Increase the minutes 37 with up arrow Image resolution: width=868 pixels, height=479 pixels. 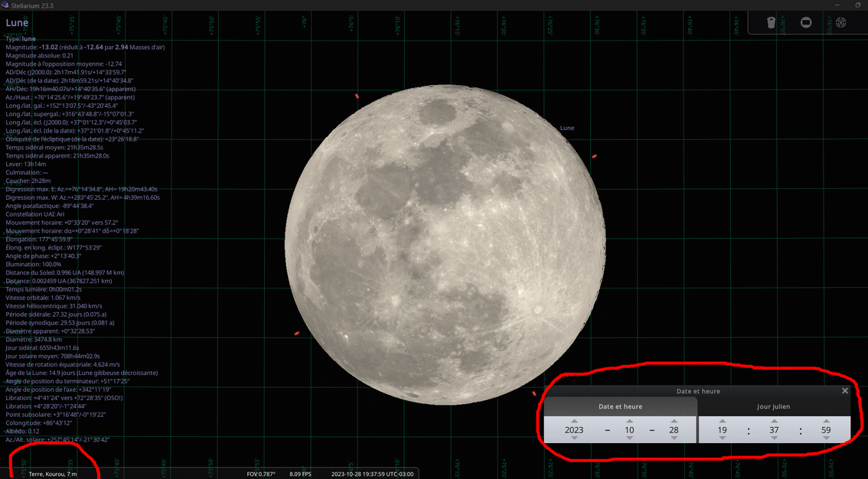coord(774,421)
